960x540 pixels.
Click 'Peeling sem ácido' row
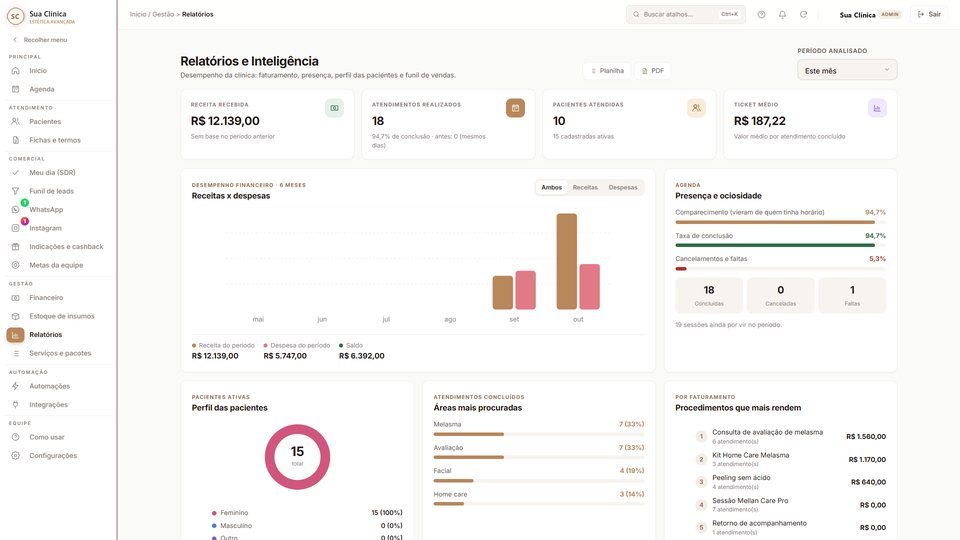tap(790, 482)
